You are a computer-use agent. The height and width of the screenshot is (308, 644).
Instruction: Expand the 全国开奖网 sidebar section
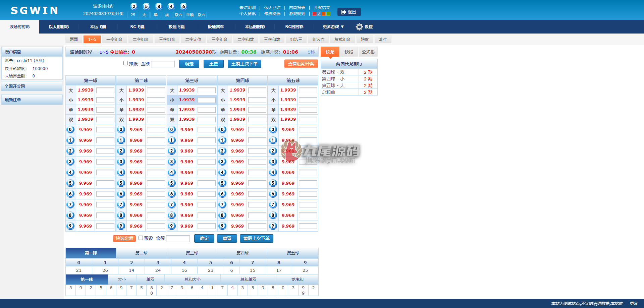coord(32,86)
